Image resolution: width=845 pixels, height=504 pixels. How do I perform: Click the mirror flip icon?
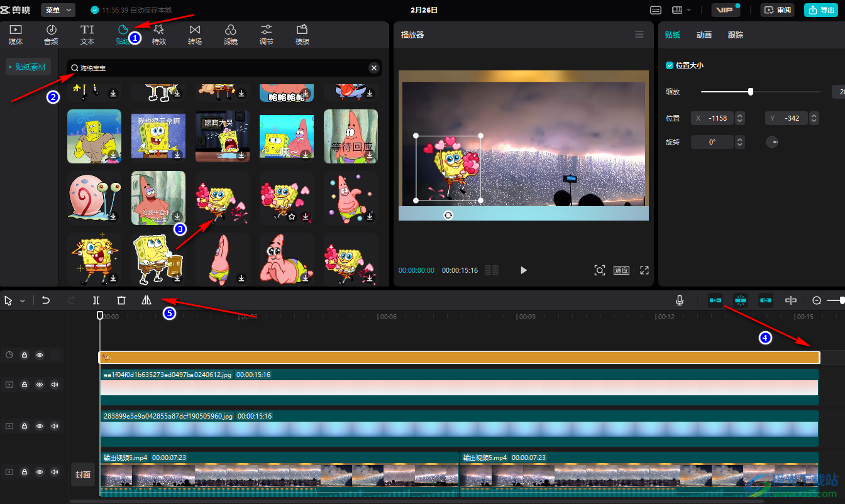[x=146, y=300]
